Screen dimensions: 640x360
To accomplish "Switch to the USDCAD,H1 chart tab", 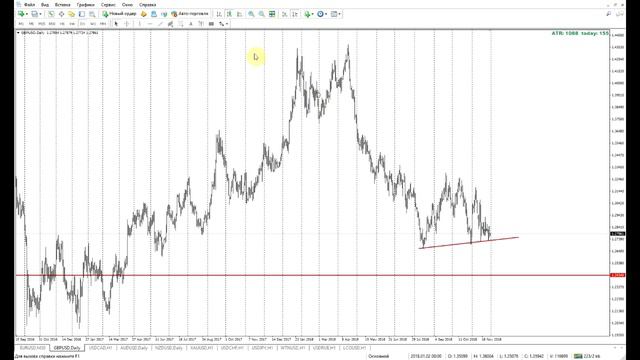I will click(x=100, y=348).
